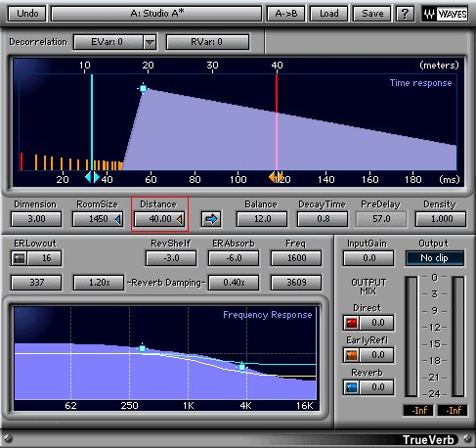Click the DecayTime value field 0.8

pos(323,219)
